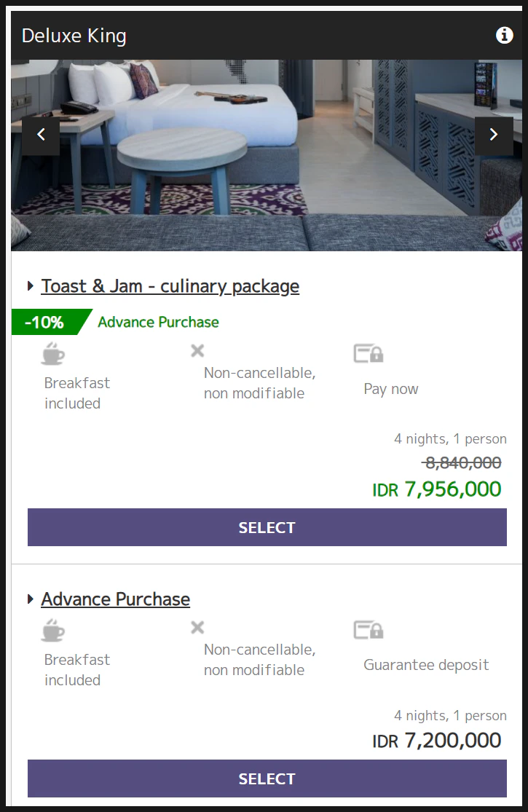Click the -10% discount badge
Image resolution: width=528 pixels, height=812 pixels.
click(45, 322)
